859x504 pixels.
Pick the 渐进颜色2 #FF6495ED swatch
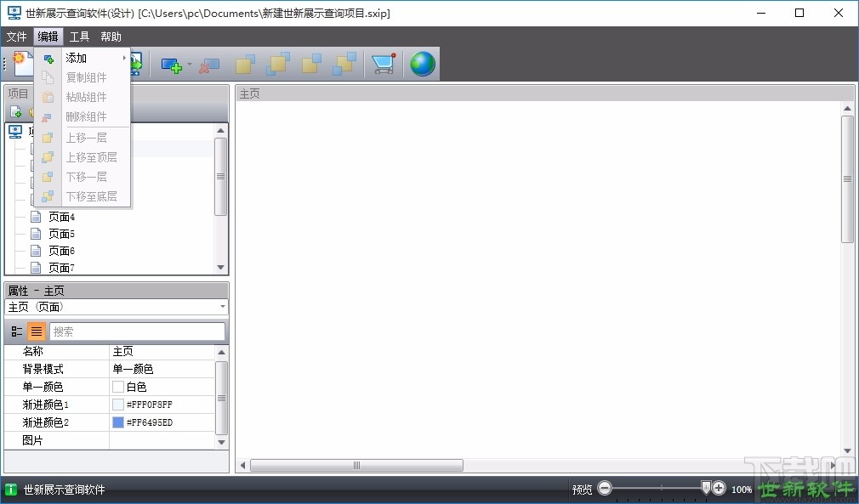pos(117,422)
